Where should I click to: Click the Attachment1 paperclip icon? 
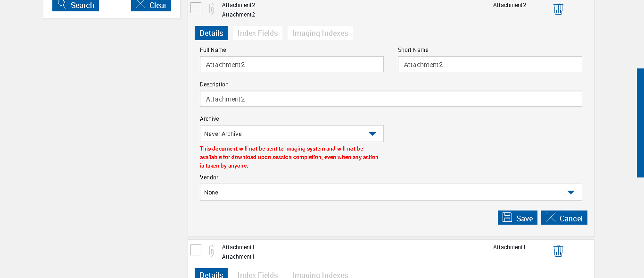[x=212, y=251]
